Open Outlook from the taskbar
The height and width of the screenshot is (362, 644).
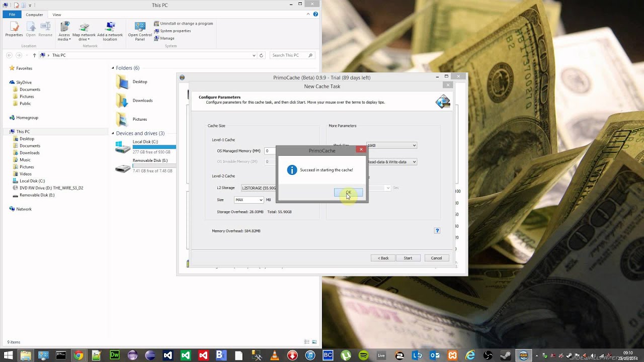tap(435, 355)
